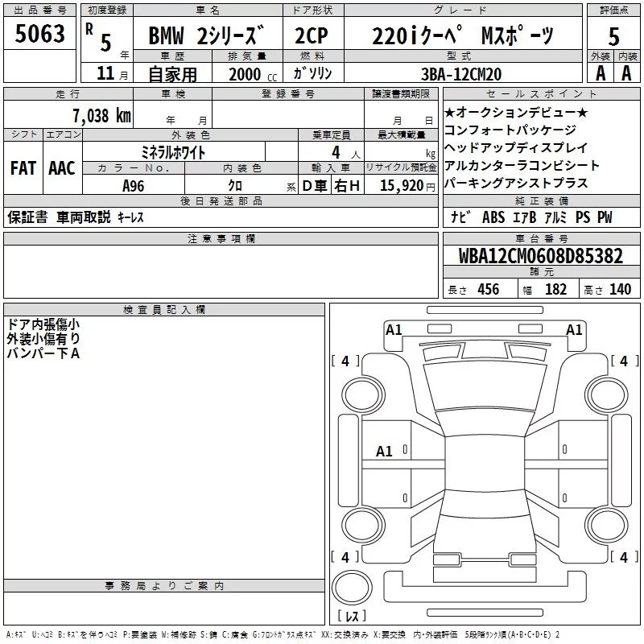Click the chassis number WBA12CM0608D85382
The width and height of the screenshot is (644, 644).
540,256
